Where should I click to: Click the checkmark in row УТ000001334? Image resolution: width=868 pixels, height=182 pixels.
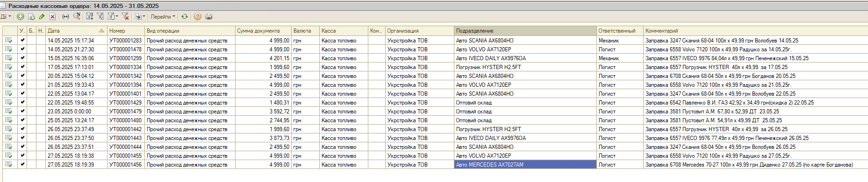22,67
